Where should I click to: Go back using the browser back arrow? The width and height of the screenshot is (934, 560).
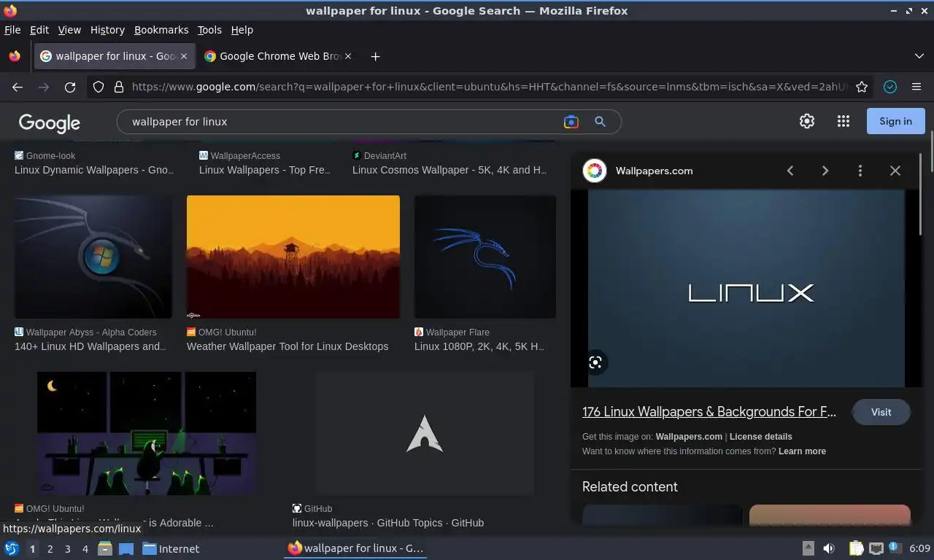click(18, 87)
